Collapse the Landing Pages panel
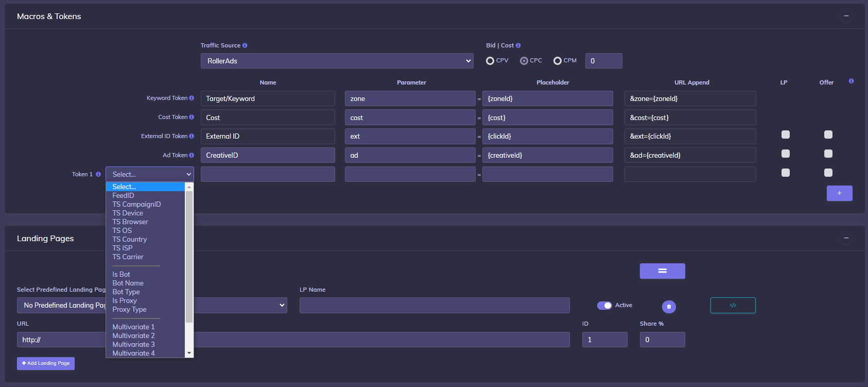868x387 pixels. pyautogui.click(x=846, y=238)
